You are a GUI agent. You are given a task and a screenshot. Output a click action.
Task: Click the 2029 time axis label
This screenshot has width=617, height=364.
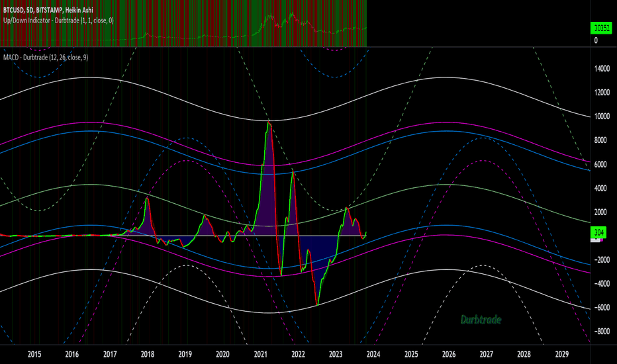(561, 354)
